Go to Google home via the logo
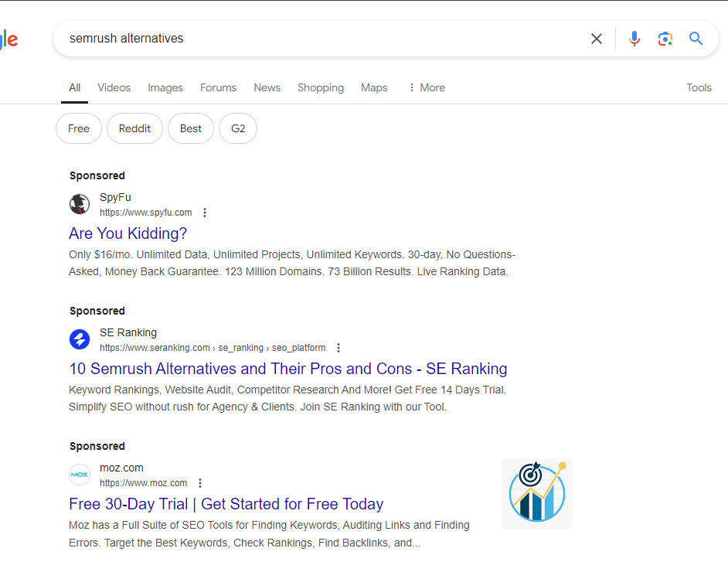The height and width of the screenshot is (572, 728). [9, 39]
